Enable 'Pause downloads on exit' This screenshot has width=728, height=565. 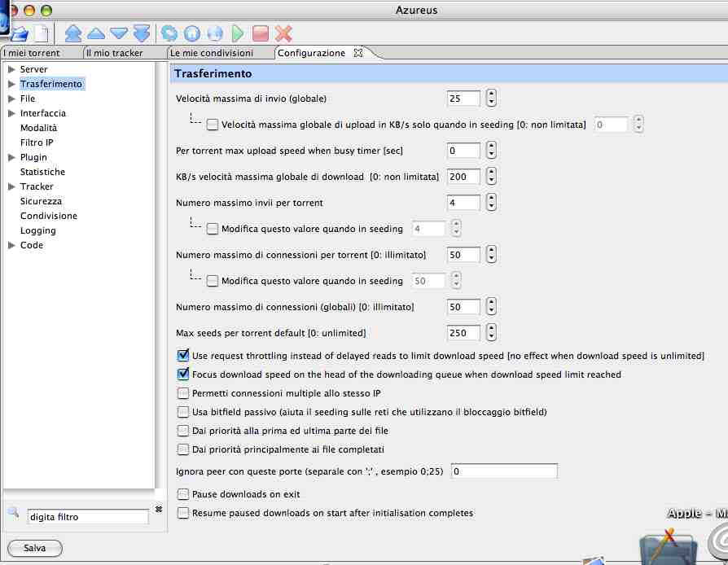pos(183,494)
